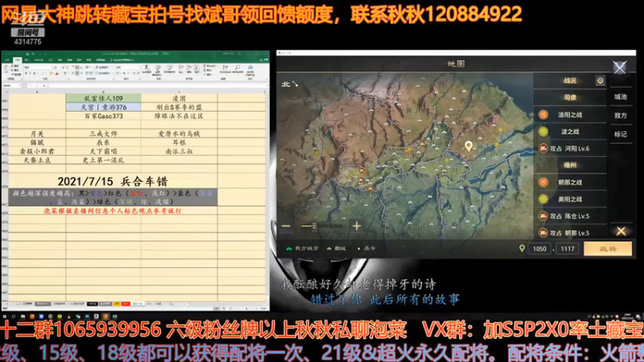Screen dimensions: 644x362
Task: Click the yellow icon beside 渡之战
Action: [543, 131]
